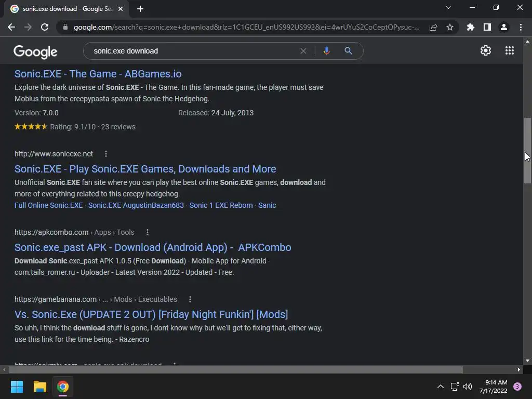
Task: Open the Sanic sitelink
Action: [267, 205]
